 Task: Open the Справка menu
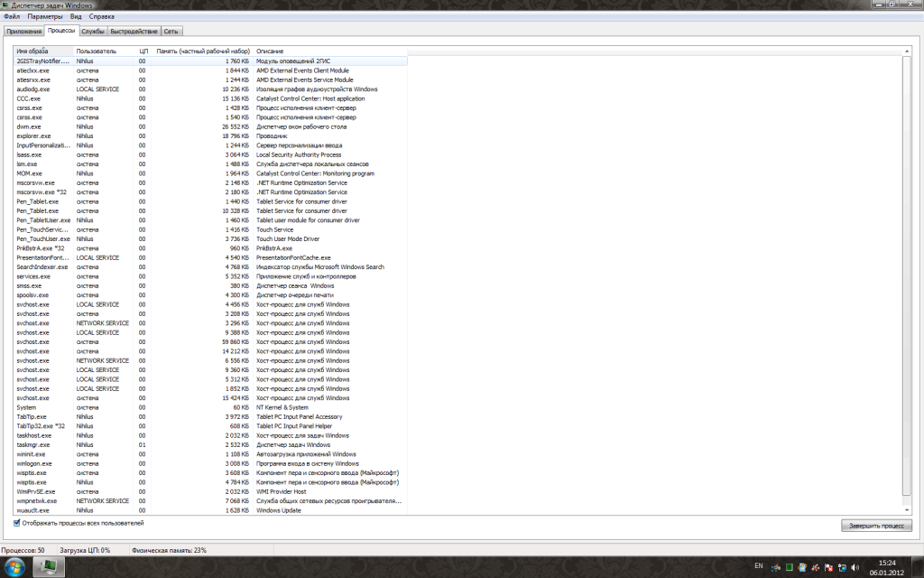coord(101,16)
